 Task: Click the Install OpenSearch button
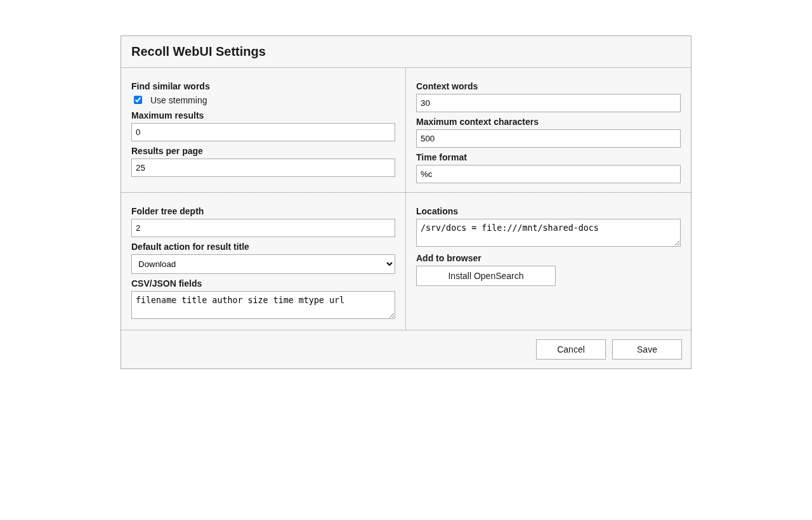pyautogui.click(x=486, y=276)
